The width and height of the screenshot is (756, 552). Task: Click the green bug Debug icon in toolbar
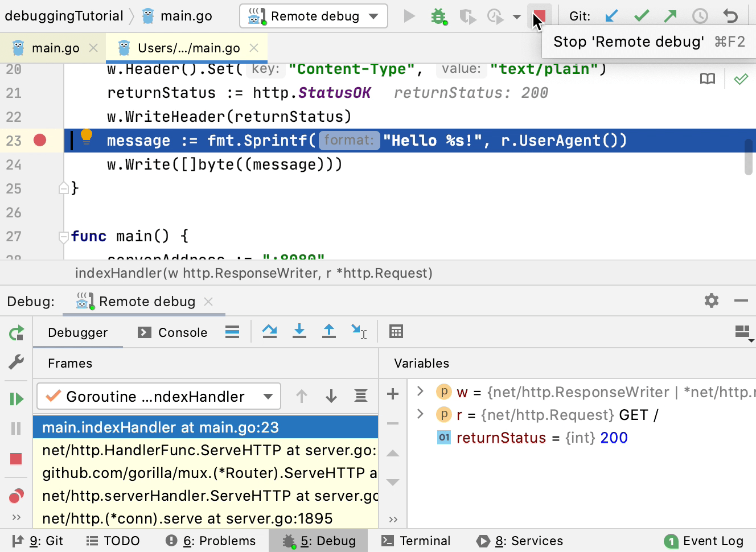pos(438,17)
